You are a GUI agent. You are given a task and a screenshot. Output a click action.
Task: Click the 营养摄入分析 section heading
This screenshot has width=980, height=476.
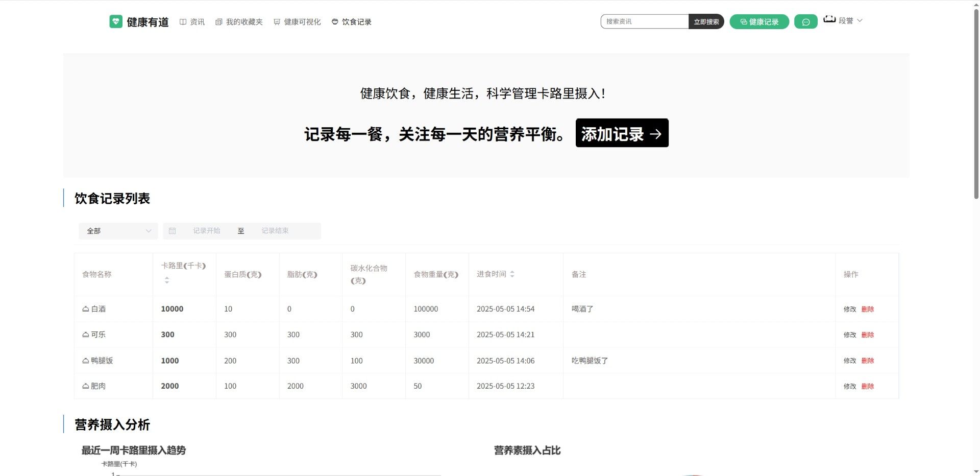pyautogui.click(x=112, y=425)
